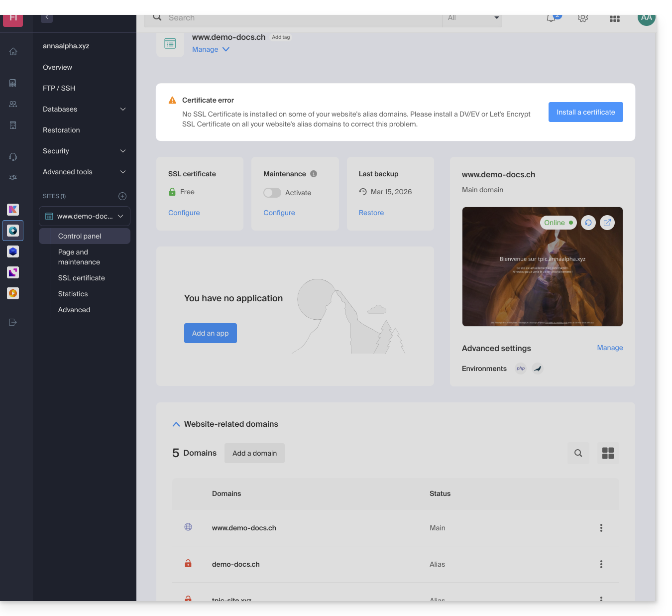This screenshot has width=672, height=616.
Task: Collapse the Website-related domains section
Action: pyautogui.click(x=176, y=424)
